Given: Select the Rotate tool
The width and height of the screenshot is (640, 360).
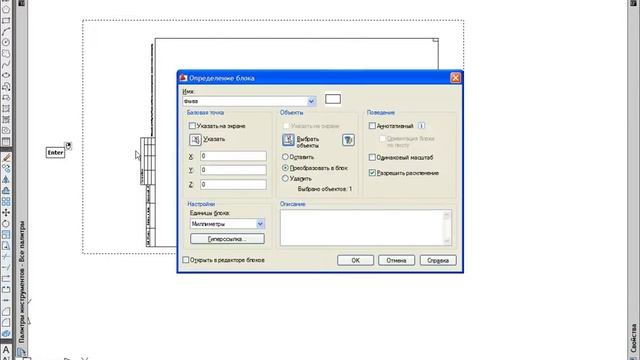Looking at the screenshot, I should coord(6,223).
